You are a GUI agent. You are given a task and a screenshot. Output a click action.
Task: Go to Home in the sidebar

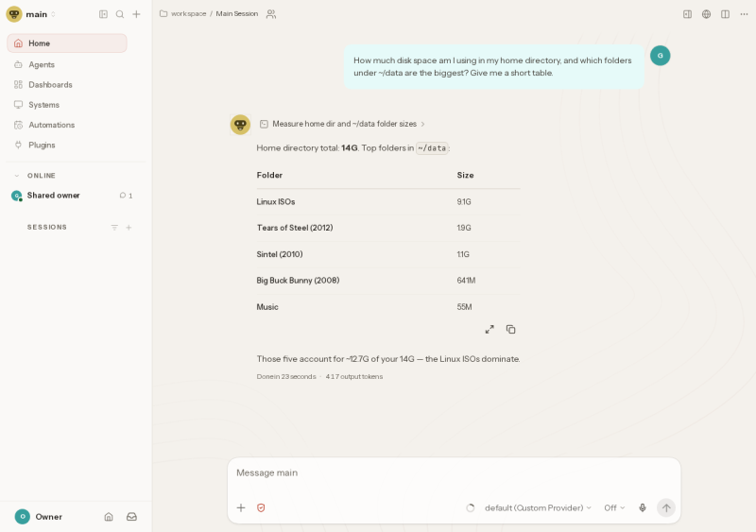click(67, 43)
